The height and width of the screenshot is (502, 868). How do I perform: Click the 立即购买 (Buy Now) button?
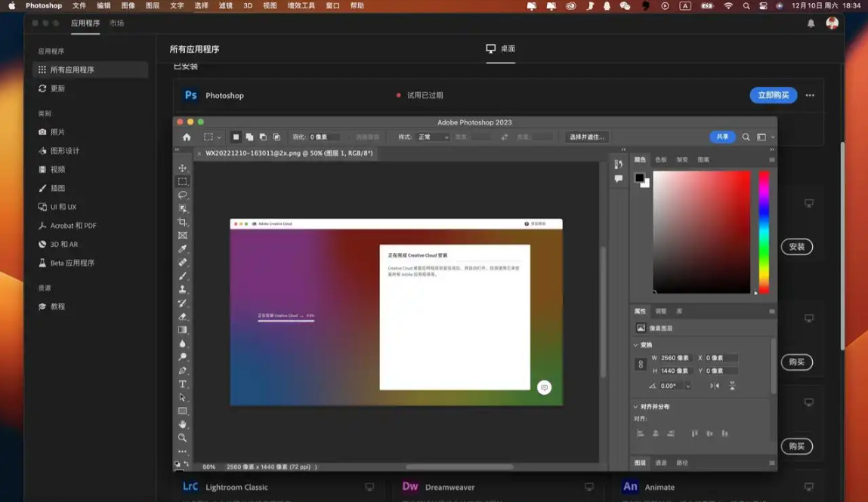coord(773,95)
